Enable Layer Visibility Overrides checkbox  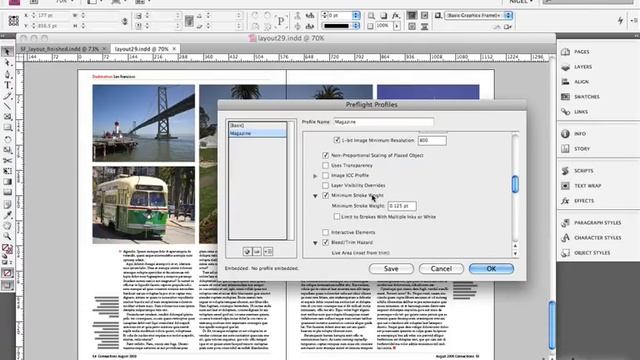[x=325, y=185]
